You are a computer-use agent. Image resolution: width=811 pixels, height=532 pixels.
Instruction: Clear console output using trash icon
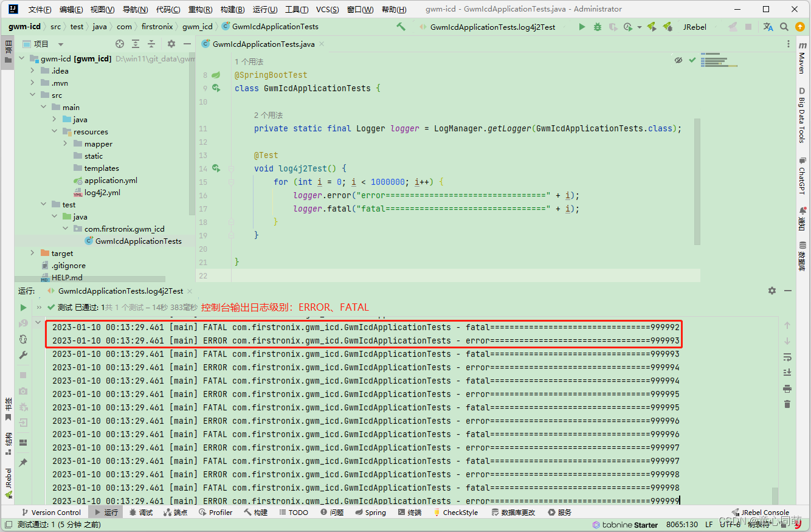[x=787, y=403]
